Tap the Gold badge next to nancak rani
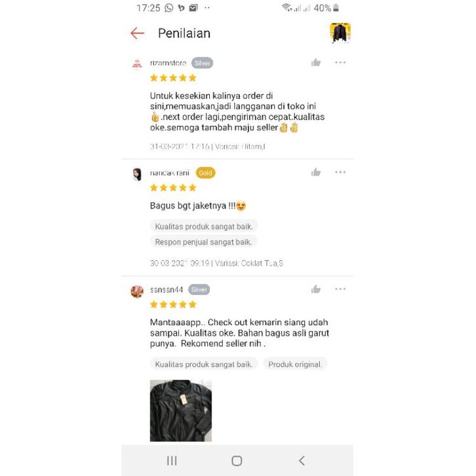The height and width of the screenshot is (476, 476). click(x=205, y=172)
